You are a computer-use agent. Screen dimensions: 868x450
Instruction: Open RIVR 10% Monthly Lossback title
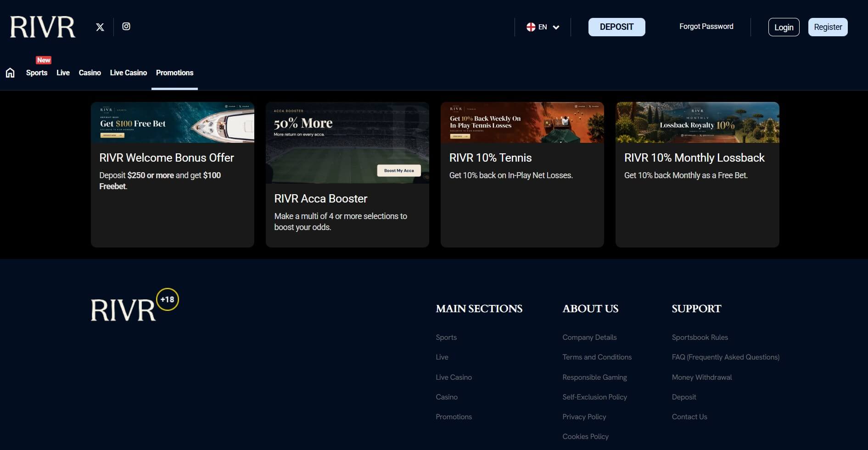pos(694,157)
